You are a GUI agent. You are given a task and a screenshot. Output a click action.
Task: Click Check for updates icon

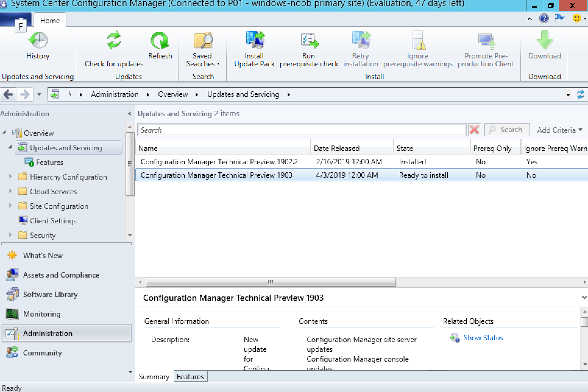[114, 40]
